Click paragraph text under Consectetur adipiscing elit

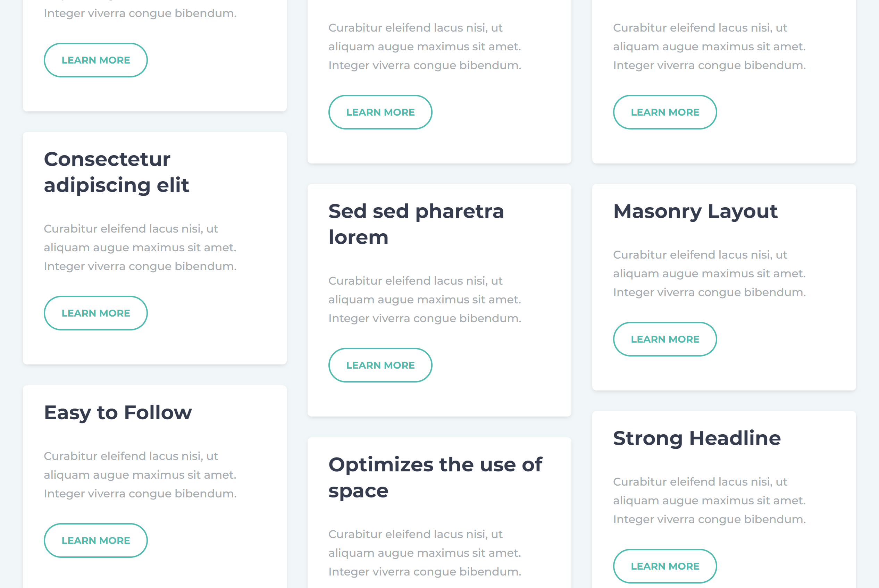(x=140, y=247)
